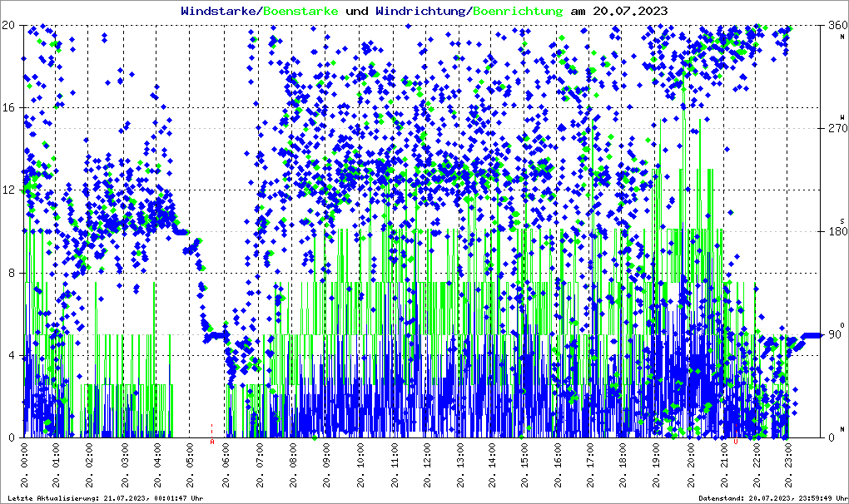Click the '11:00' time axis label
Image resolution: width=849 pixels, height=504 pixels.
click(x=394, y=455)
